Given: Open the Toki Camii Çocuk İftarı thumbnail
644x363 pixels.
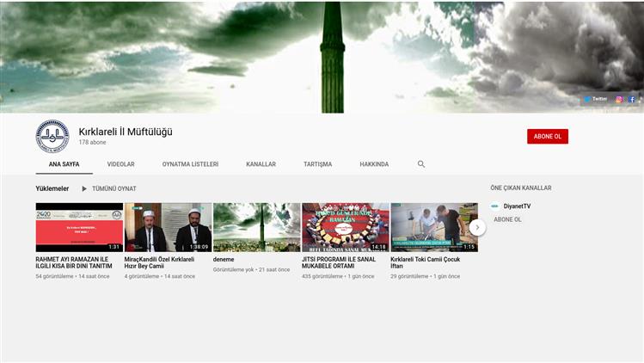Looking at the screenshot, I should point(434,227).
